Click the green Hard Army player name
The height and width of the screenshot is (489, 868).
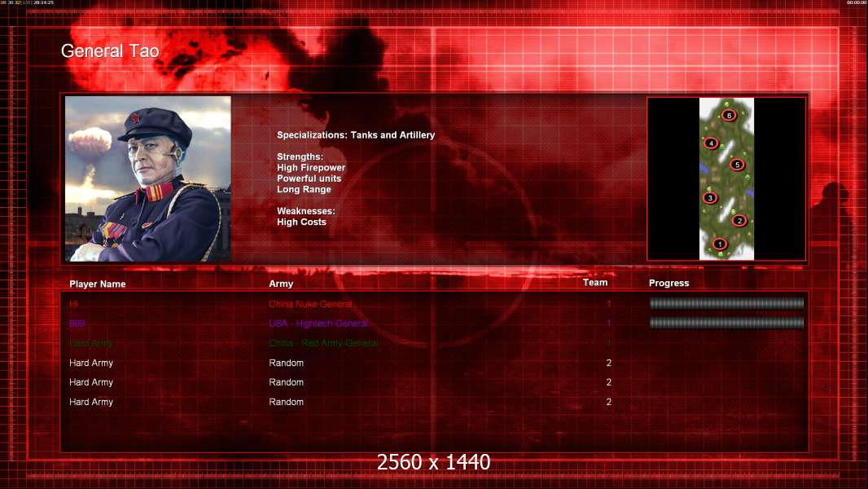[90, 343]
